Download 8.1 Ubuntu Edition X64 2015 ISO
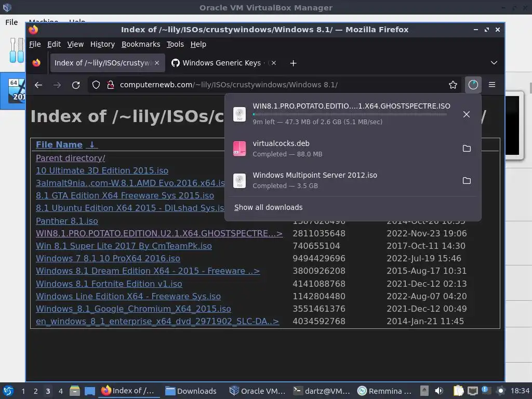Screen dimensions: 532x399 tap(130, 208)
